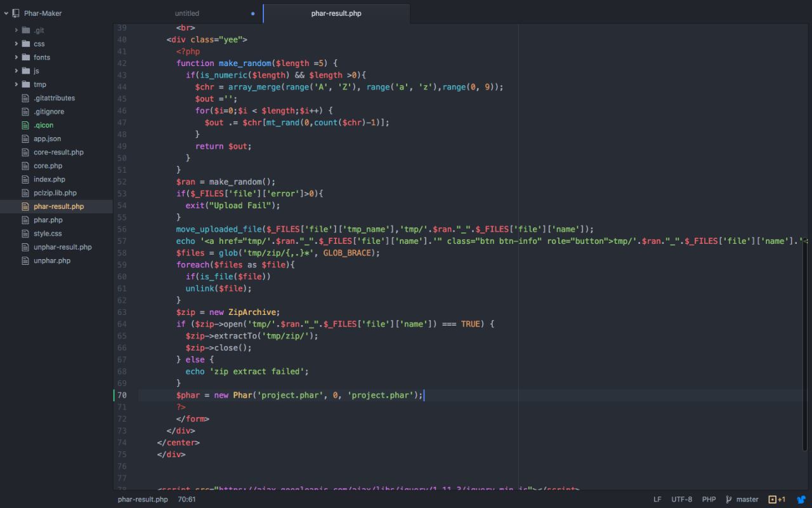Click the app.json file icon

pos(26,138)
